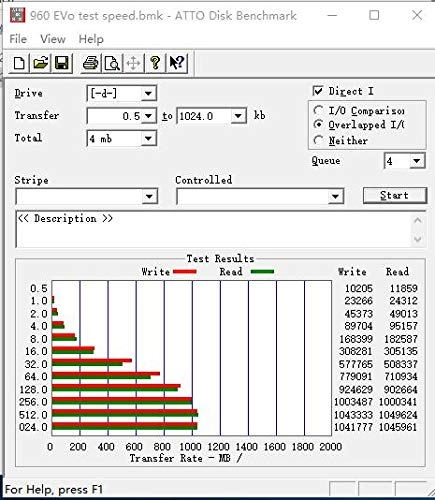This screenshot has width=435, height=500.
Task: Open the Help menu
Action: [91, 39]
